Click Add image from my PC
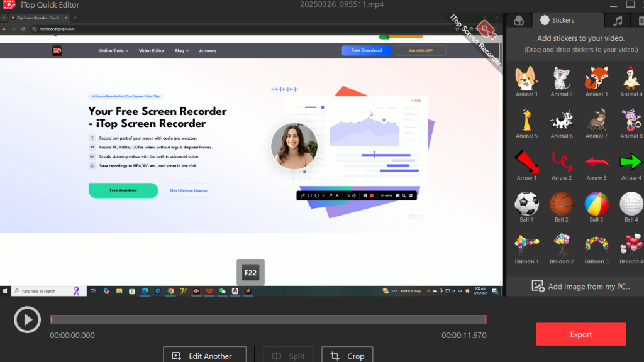Screen dimensions: 644x362 click(580, 287)
